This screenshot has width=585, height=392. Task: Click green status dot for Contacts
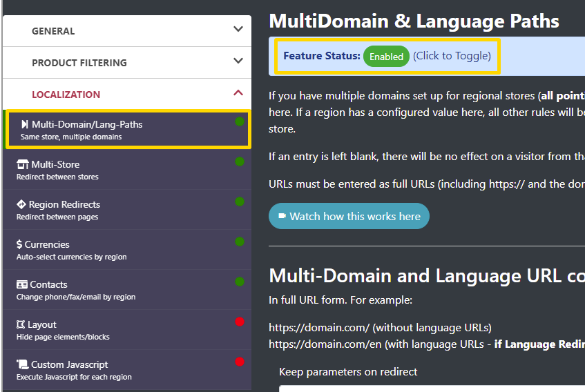[240, 282]
